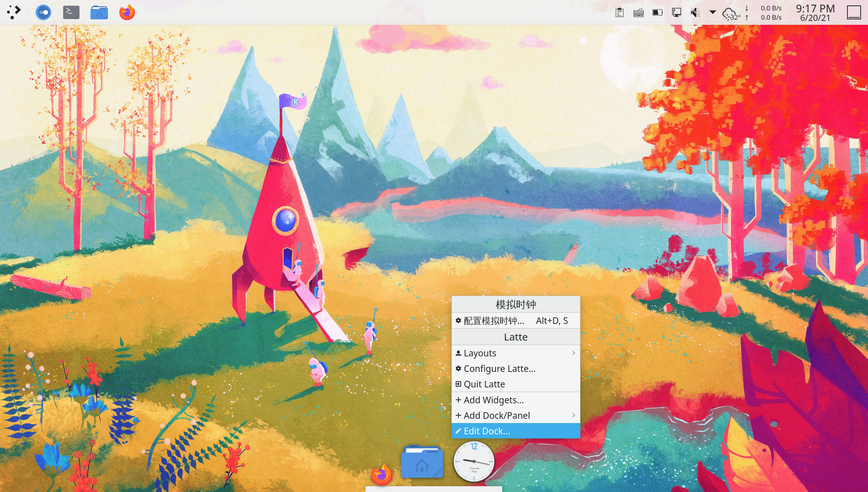868x492 pixels.
Task: Expand hidden system tray icons arrow
Action: tap(713, 12)
